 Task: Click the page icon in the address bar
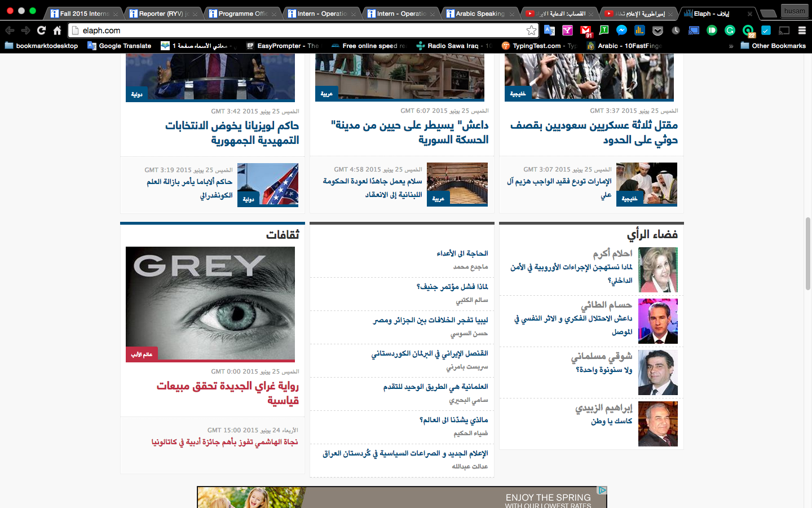click(76, 30)
